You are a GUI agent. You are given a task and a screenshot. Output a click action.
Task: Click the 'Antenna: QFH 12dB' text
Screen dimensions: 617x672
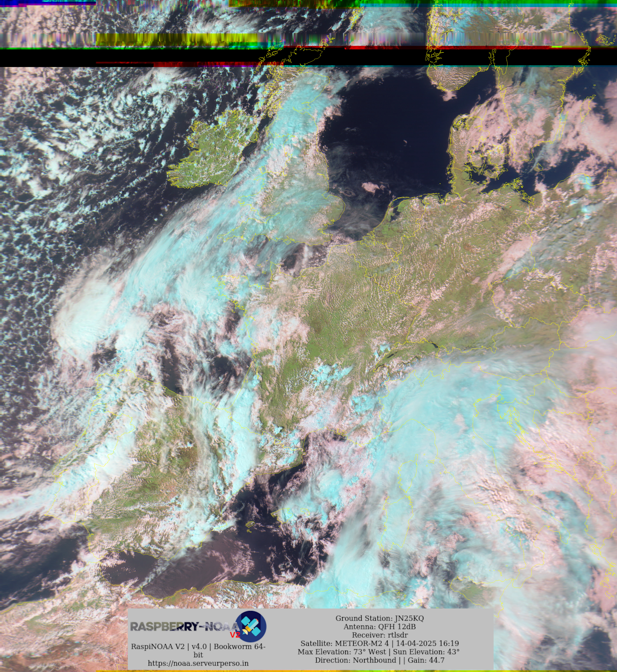(x=380, y=627)
